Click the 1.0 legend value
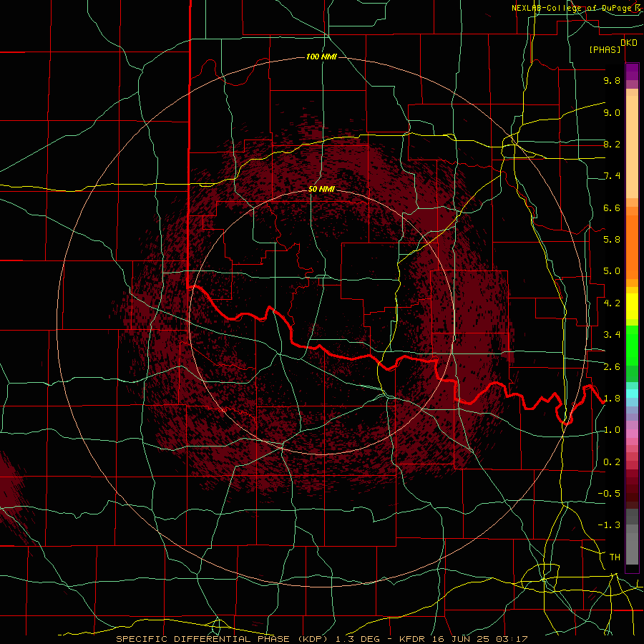This screenshot has height=644, width=644. click(612, 430)
